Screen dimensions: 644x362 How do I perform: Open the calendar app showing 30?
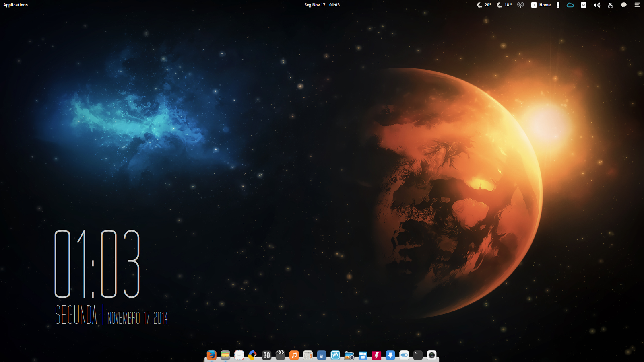coord(266,355)
